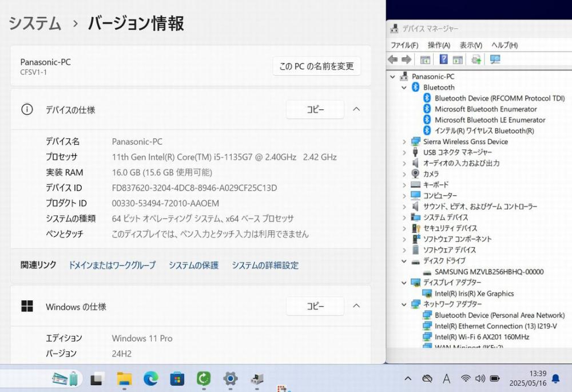The height and width of the screenshot is (392, 572).
Task: Open the ドメインまたはワークグループ link
Action: coord(112,265)
